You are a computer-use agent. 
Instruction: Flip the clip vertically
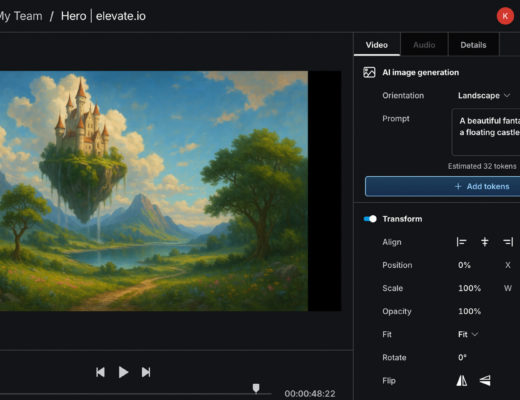[x=485, y=380]
